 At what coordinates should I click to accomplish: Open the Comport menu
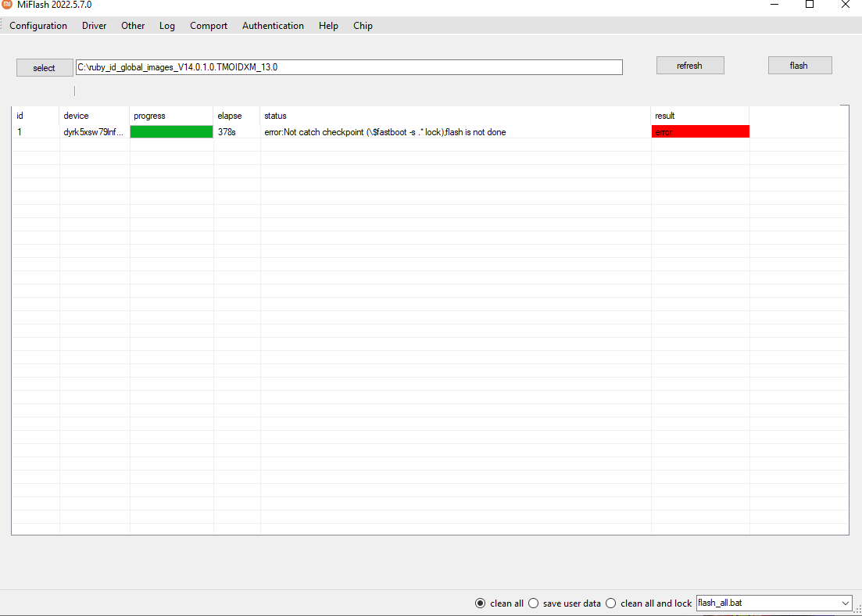click(209, 26)
